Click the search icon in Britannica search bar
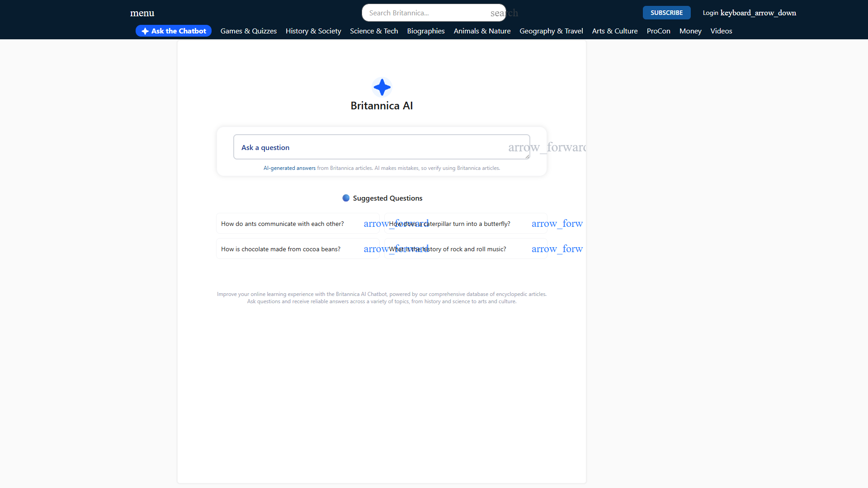This screenshot has width=868, height=488. tap(504, 13)
